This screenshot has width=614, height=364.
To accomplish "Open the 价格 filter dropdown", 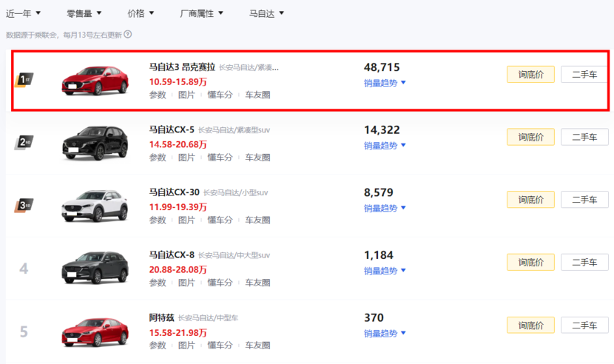I will pyautogui.click(x=141, y=13).
